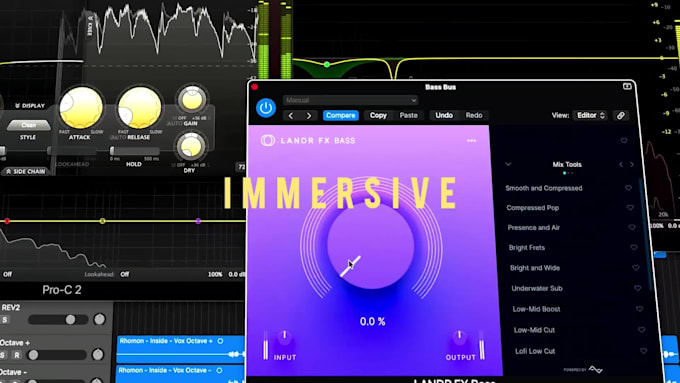Select the Lofi Low Cut preset
This screenshot has height=383, width=680.
pos(535,351)
